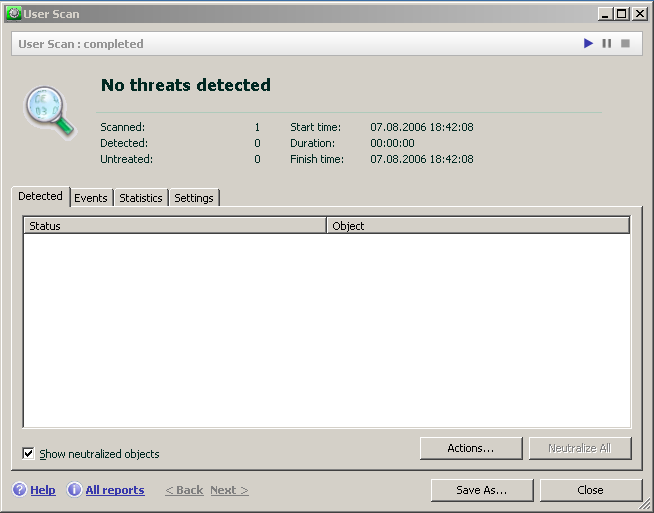
Task: Go forward with the Next > link
Action: click(x=229, y=490)
